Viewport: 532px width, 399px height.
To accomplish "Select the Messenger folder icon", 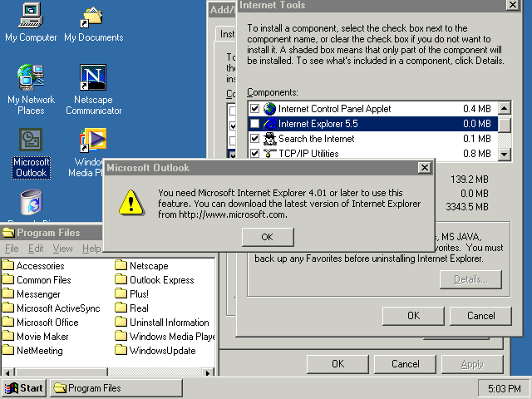I will coord(8,293).
